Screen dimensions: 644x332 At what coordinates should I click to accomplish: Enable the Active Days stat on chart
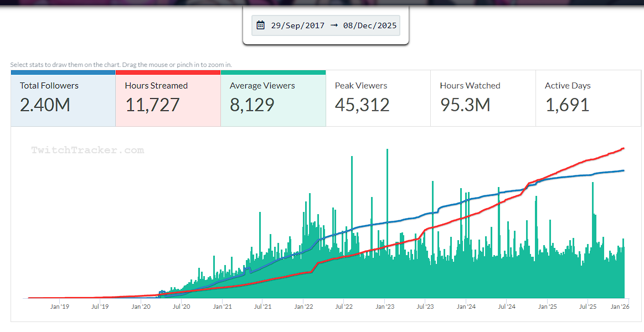point(588,98)
